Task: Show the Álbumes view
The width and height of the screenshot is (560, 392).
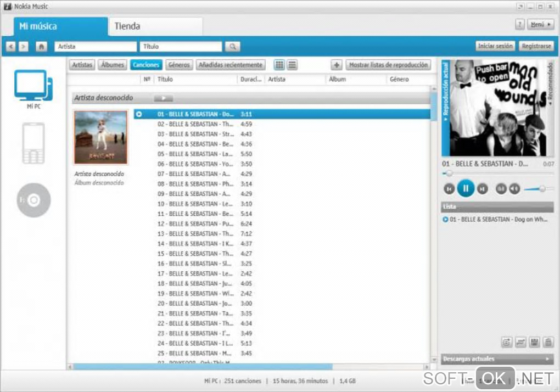Action: coord(112,65)
